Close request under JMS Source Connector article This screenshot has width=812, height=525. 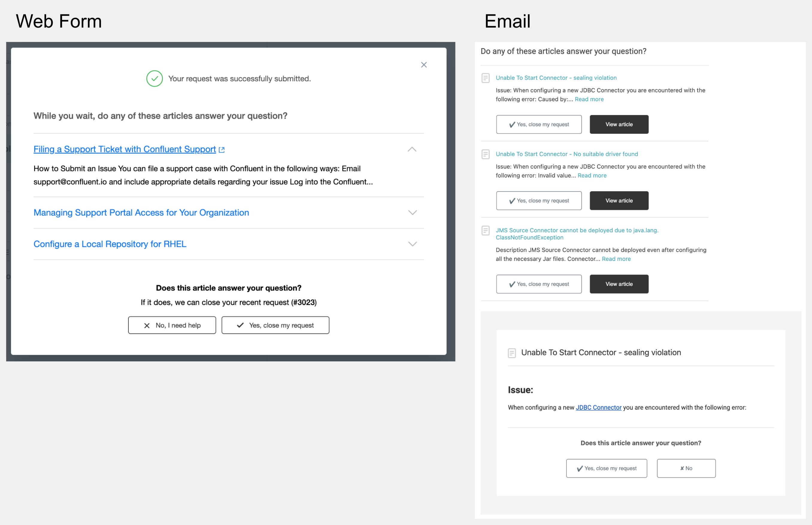(539, 284)
